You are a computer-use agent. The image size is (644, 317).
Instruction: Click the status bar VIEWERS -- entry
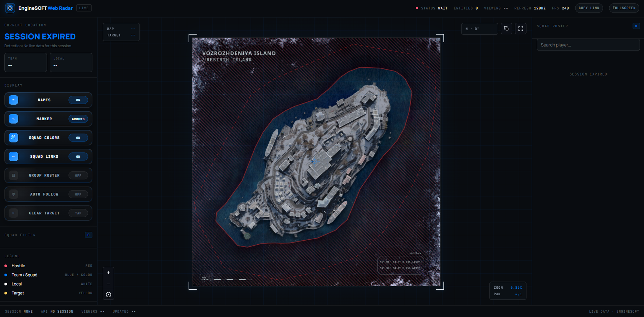click(93, 312)
